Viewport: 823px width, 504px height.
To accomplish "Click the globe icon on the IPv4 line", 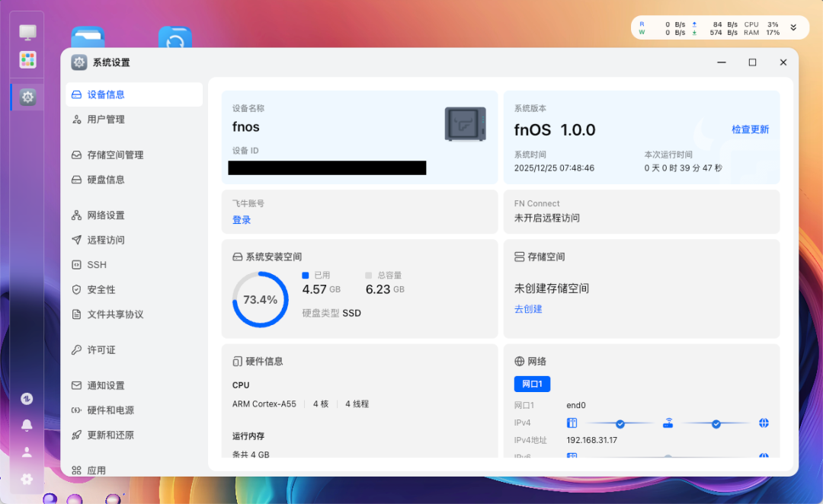I will click(764, 423).
